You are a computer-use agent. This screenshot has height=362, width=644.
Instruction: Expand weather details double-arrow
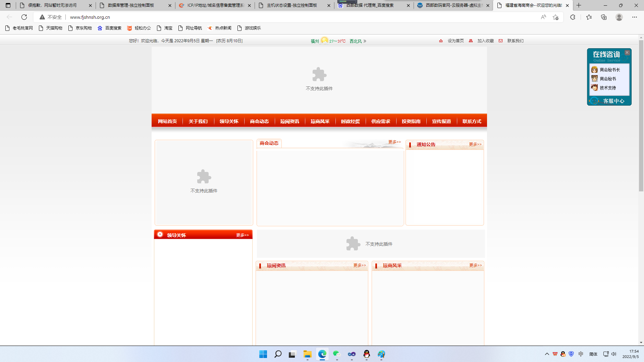(365, 41)
